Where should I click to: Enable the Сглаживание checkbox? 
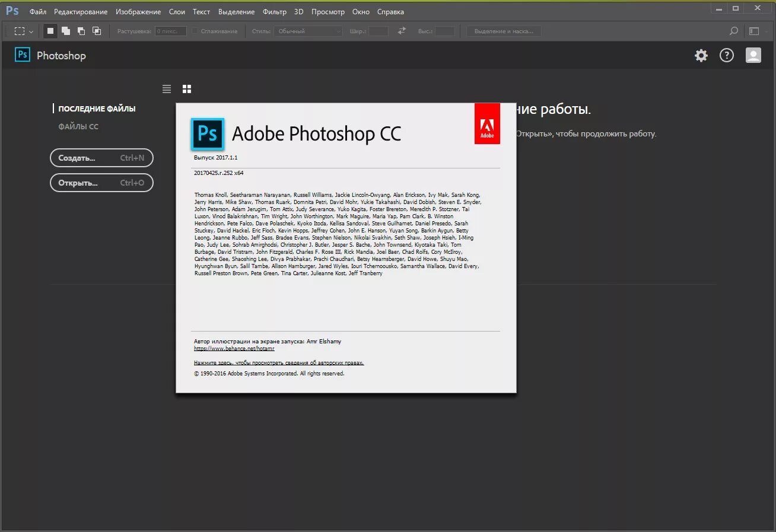pos(195,31)
